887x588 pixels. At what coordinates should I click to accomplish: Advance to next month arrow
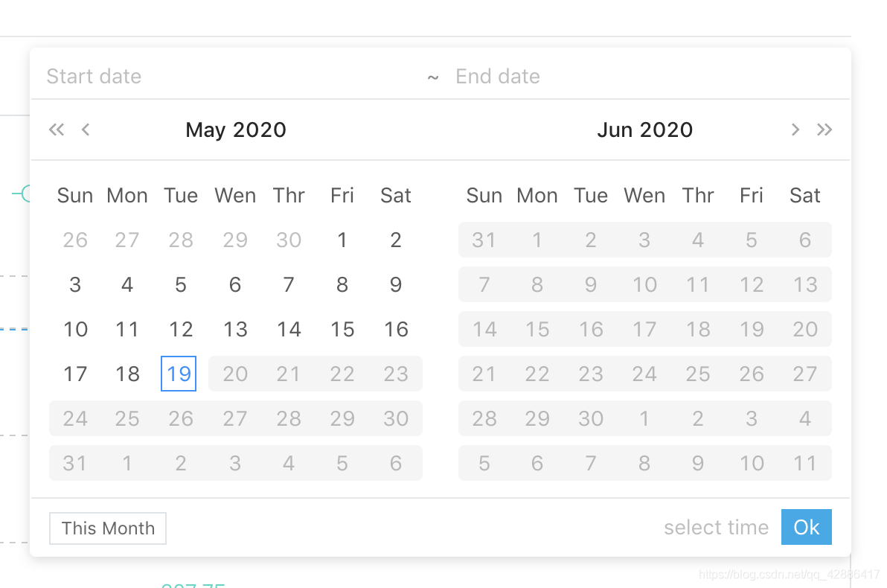(795, 130)
